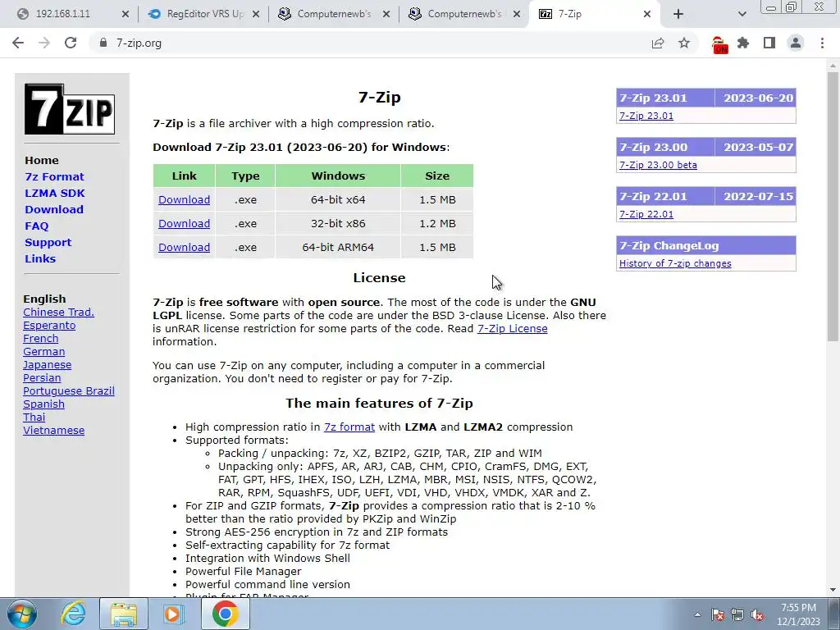The height and width of the screenshot is (630, 840).
Task: Click the red Santa-hat extension icon
Action: coord(719,44)
